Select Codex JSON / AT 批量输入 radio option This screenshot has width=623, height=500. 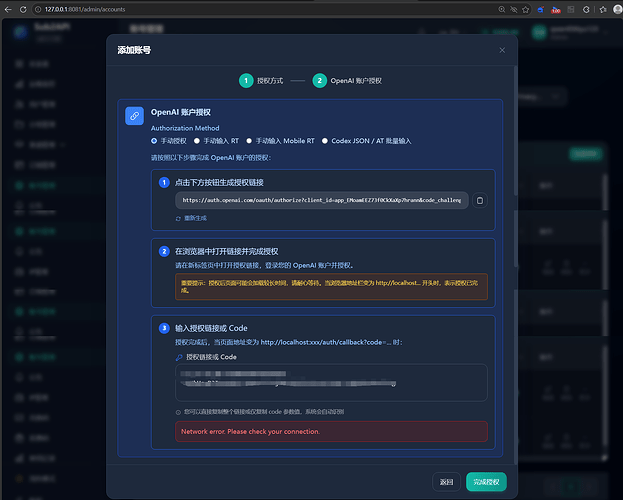pyautogui.click(x=325, y=141)
